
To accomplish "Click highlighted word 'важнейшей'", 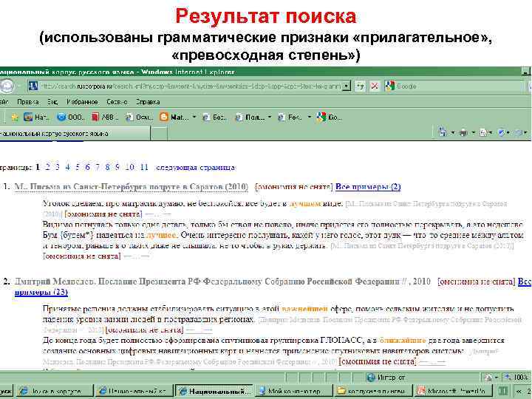I will [x=304, y=309].
